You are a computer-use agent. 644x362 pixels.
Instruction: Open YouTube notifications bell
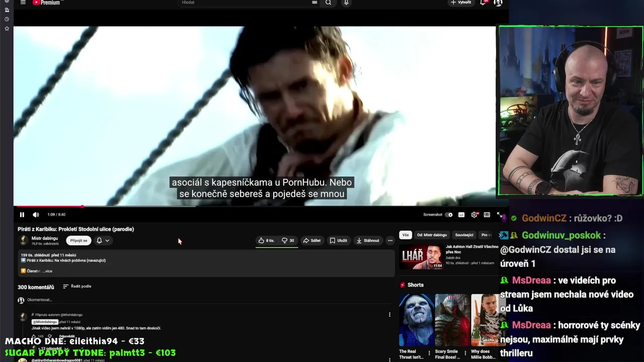point(483,3)
